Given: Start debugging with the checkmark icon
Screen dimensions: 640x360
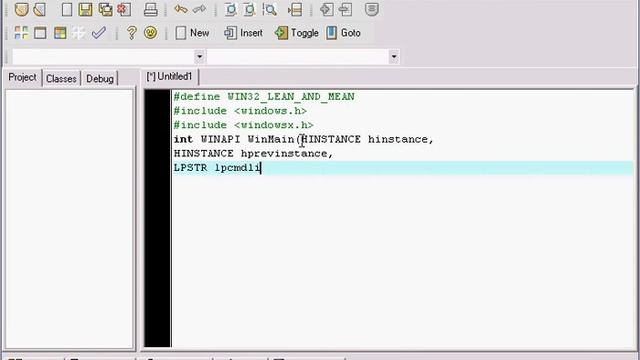Looking at the screenshot, I should (98, 33).
